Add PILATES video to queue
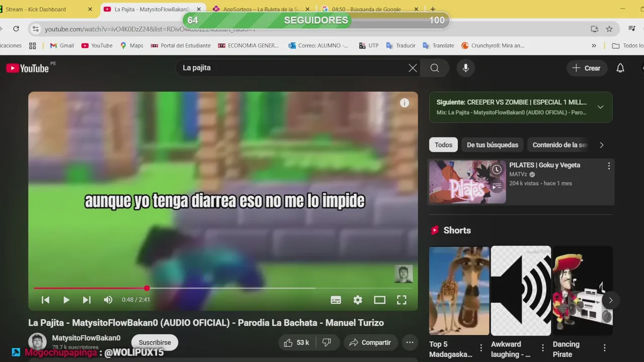This screenshot has height=362, width=644. pyautogui.click(x=497, y=187)
